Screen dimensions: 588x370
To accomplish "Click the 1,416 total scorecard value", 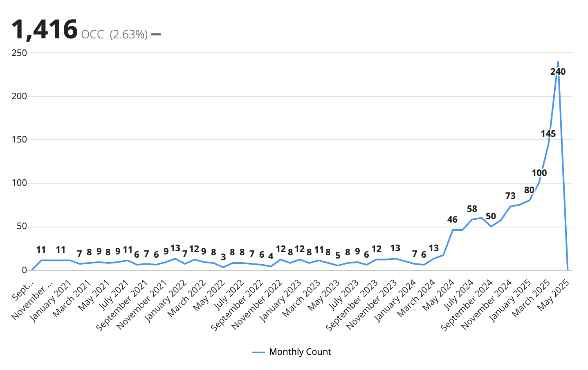I will pos(44,29).
